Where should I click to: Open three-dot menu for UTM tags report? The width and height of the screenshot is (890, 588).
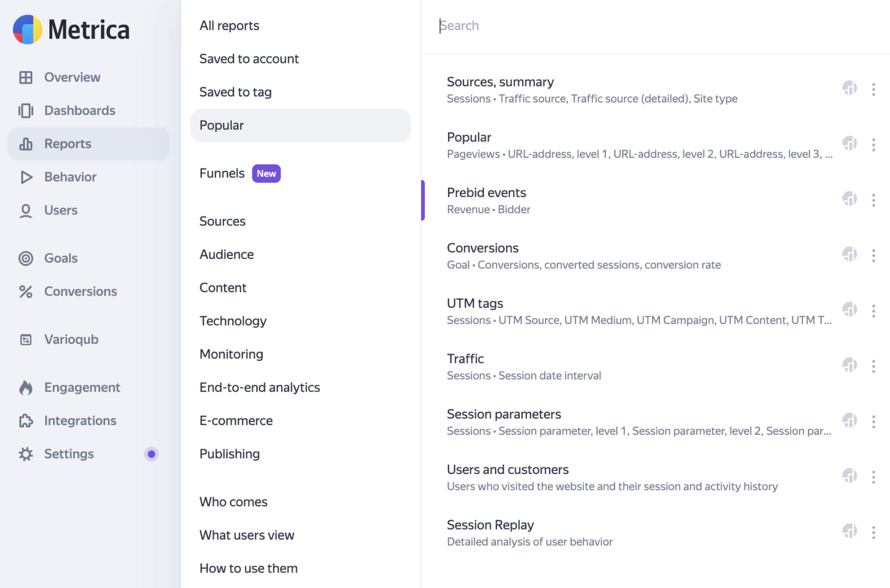point(873,311)
